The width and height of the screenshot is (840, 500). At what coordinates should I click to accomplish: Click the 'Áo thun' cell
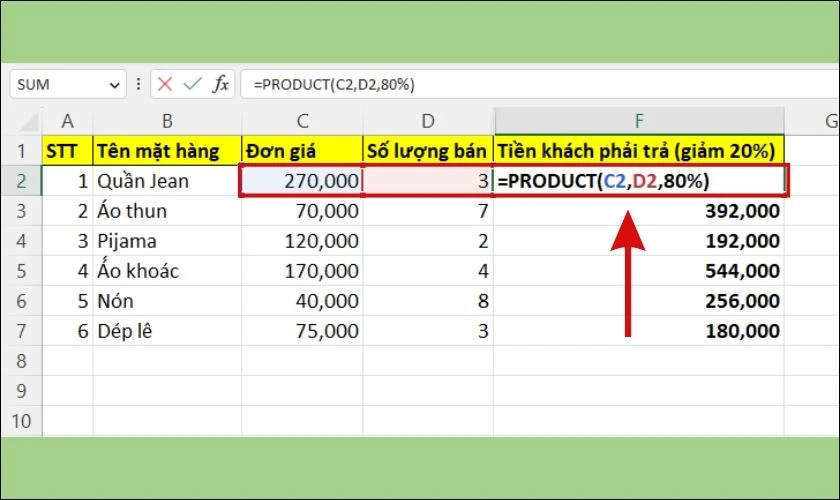click(167, 211)
